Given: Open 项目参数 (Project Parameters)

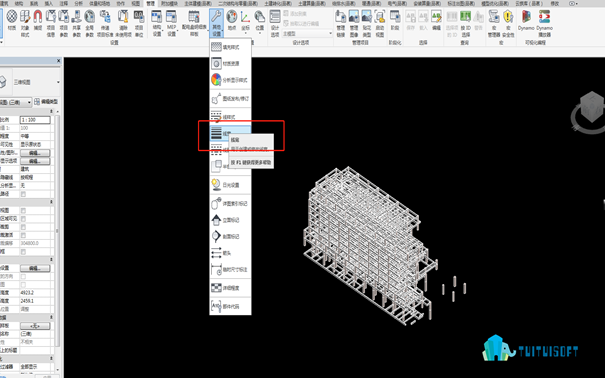Looking at the screenshot, I should [x=64, y=23].
